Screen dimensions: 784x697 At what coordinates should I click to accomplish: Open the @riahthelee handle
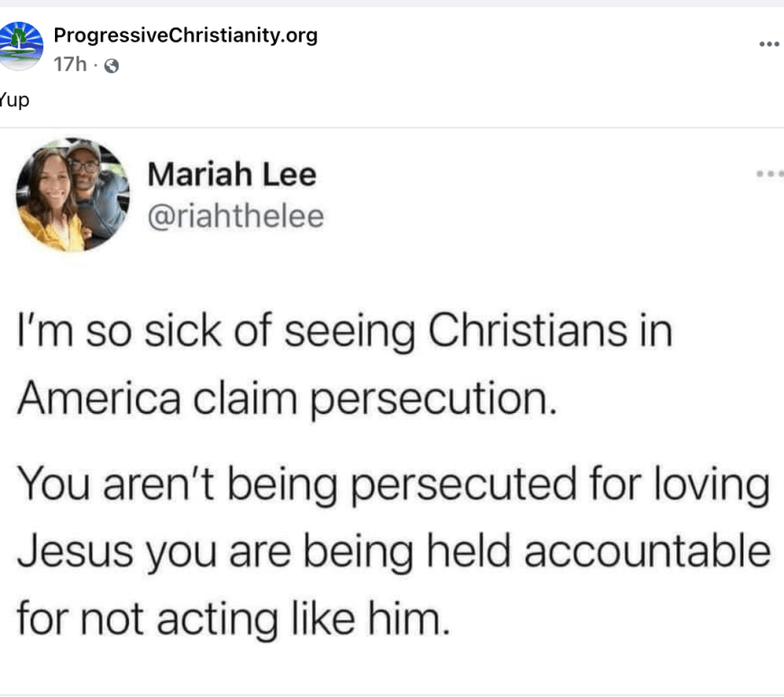click(x=234, y=216)
